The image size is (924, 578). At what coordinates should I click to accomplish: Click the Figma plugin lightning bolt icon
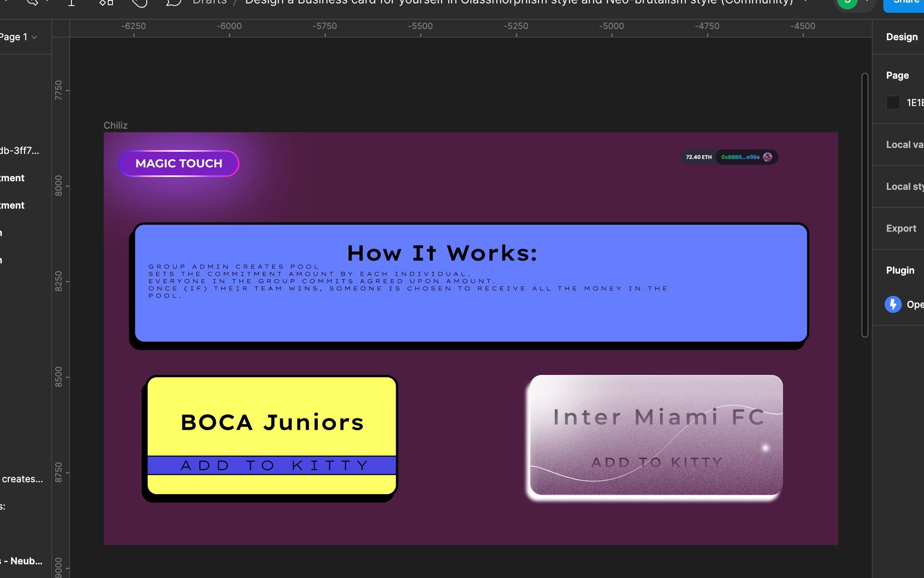coord(893,305)
